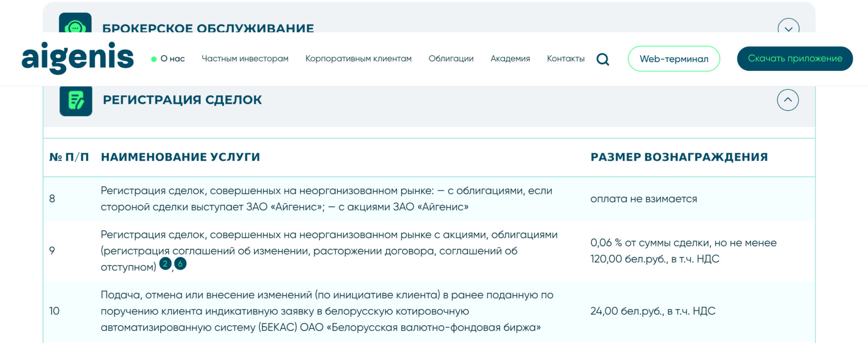868x343 pixels.
Task: Click the Наименование услуги column header
Action: tap(181, 157)
